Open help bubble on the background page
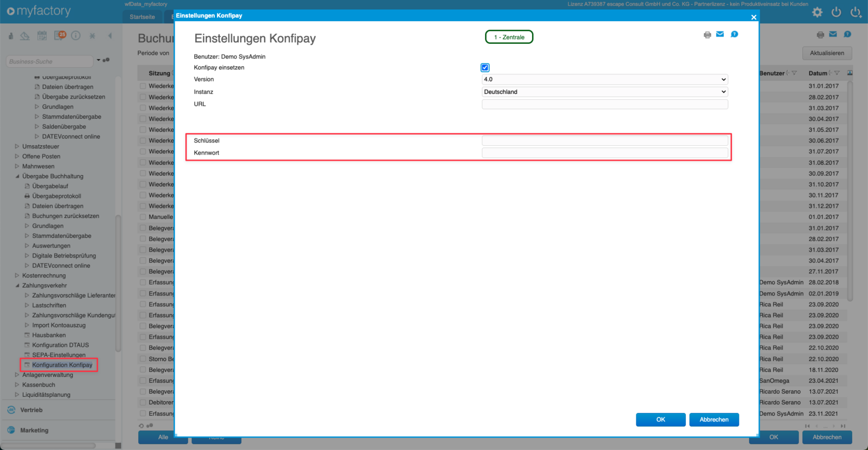The width and height of the screenshot is (868, 450). (847, 34)
